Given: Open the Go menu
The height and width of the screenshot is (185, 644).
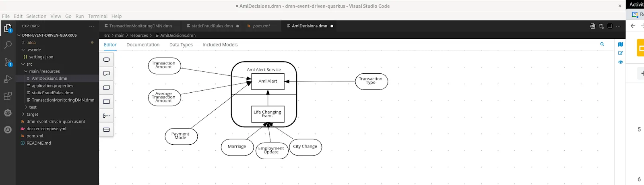Looking at the screenshot, I should (68, 16).
